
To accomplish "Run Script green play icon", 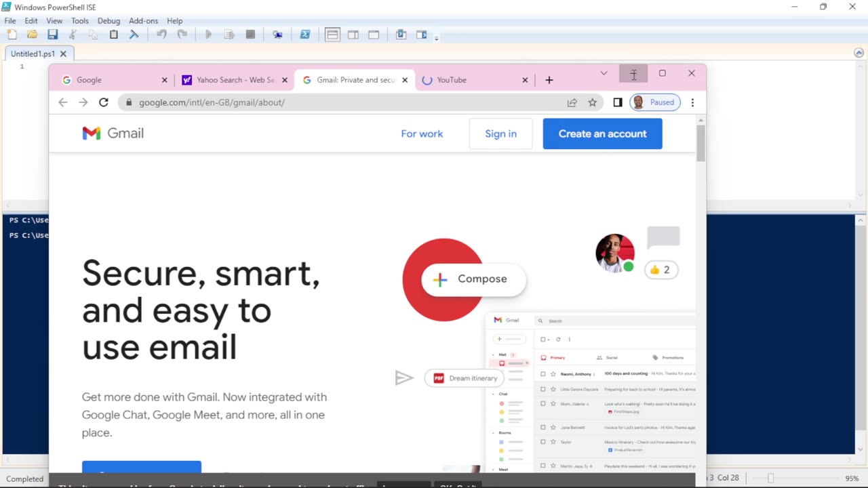I will [x=208, y=35].
